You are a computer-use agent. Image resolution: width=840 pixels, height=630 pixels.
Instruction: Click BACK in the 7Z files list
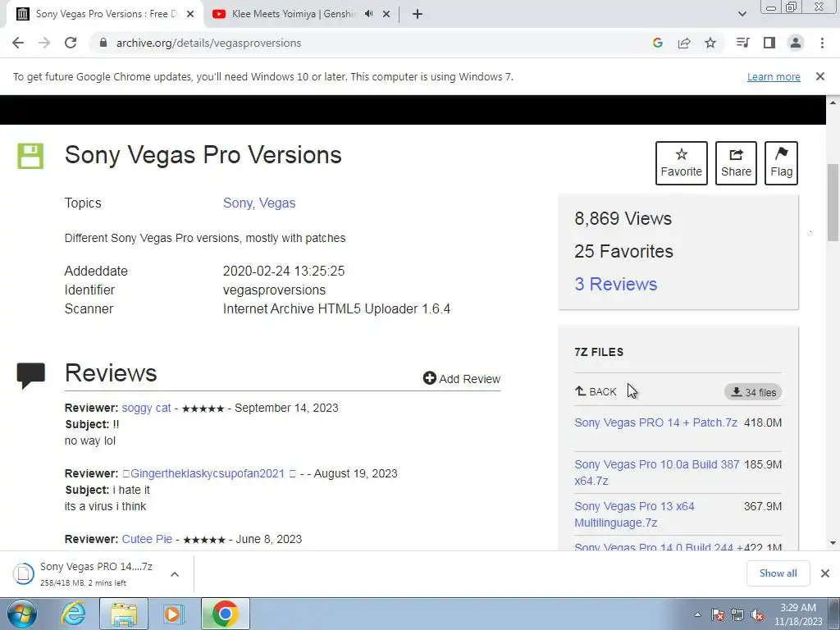pos(596,391)
